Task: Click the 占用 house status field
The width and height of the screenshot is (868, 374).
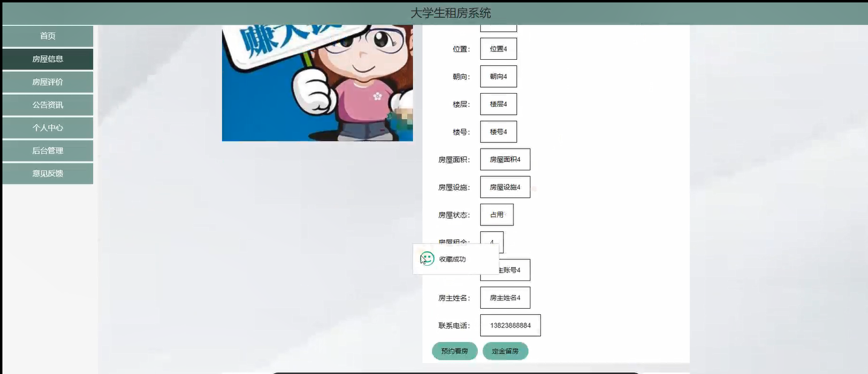Action: click(496, 214)
